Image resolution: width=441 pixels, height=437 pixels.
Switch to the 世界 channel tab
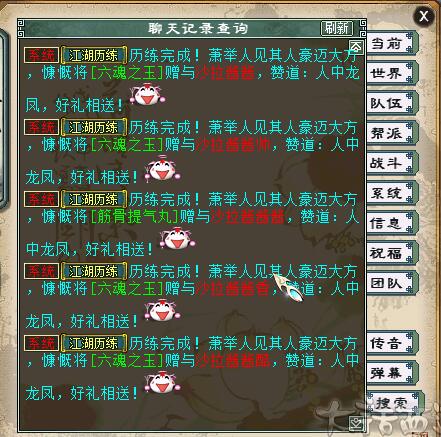(x=389, y=73)
